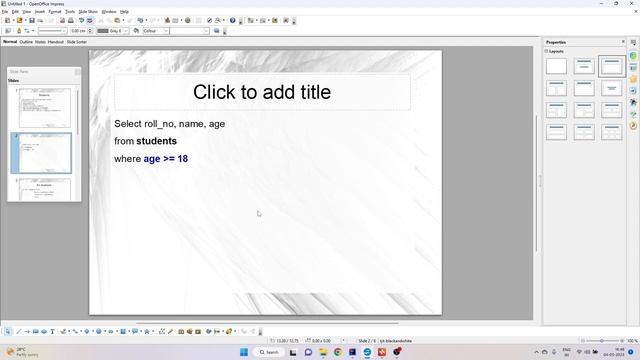Screen dimensions: 640x360
Task: Select the Text tool
Action: click(x=52, y=331)
